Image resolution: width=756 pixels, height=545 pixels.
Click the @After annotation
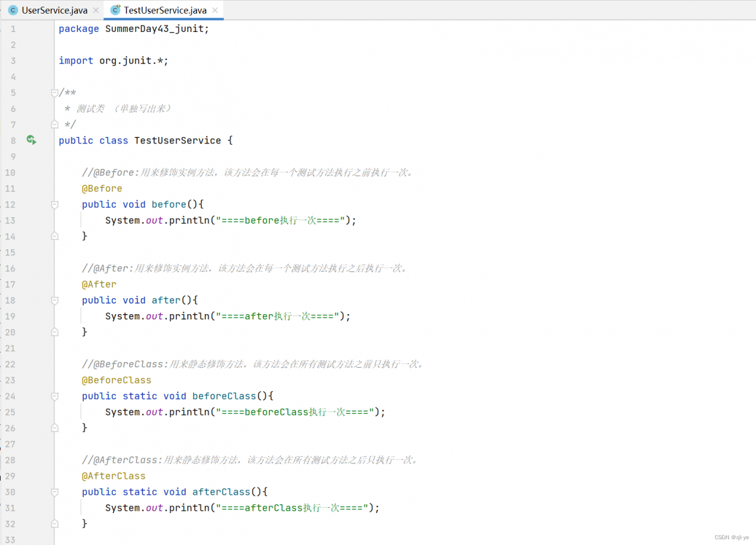point(99,284)
